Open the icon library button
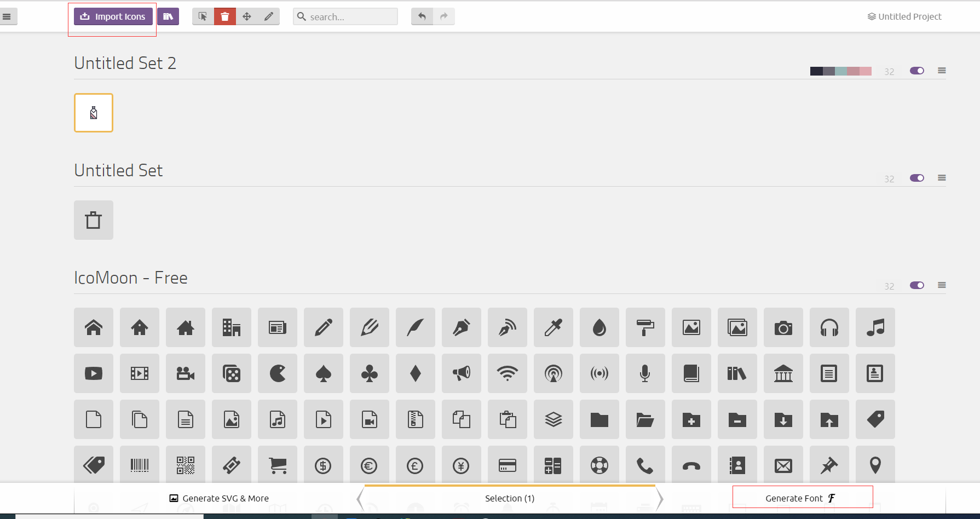The height and width of the screenshot is (519, 980). coord(168,16)
